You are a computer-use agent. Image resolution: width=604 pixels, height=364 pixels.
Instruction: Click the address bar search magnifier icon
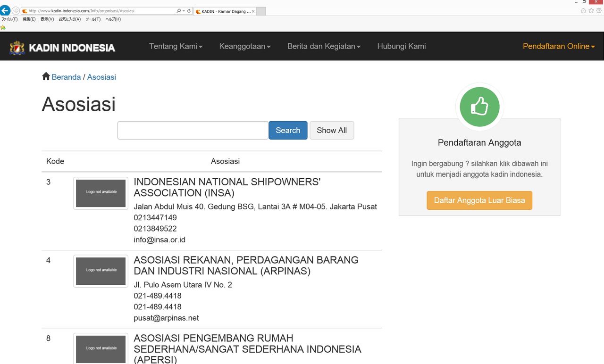tap(178, 11)
